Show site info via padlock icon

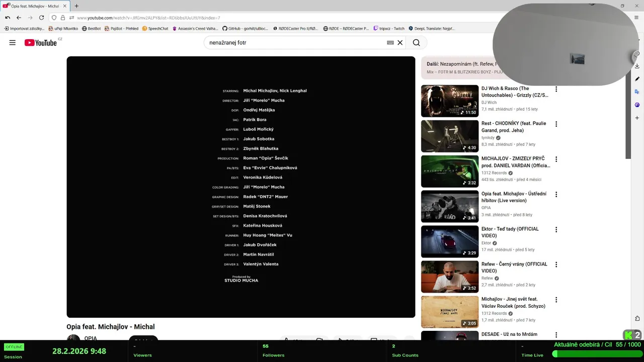[63, 18]
